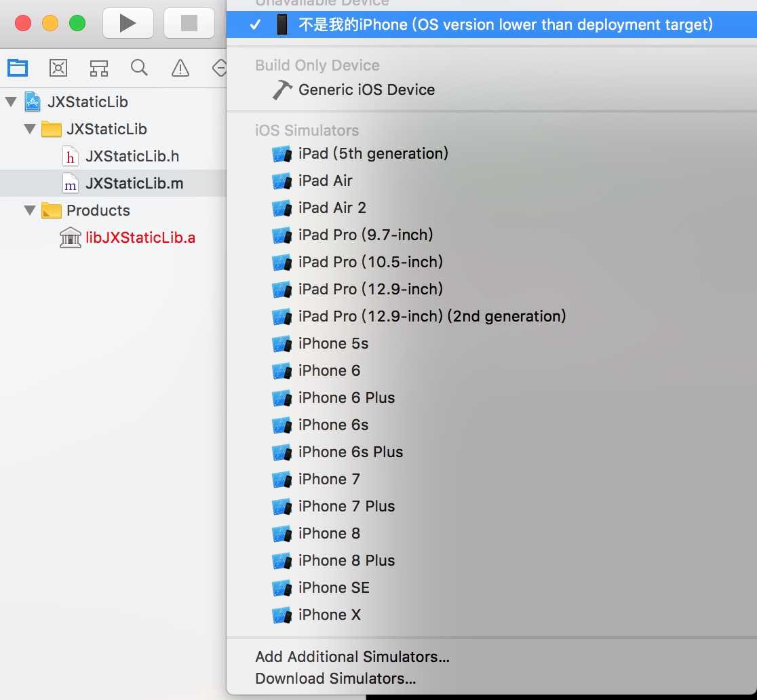Click the simulator icon next to iPhone 7
This screenshot has width=757, height=700.
[x=282, y=480]
